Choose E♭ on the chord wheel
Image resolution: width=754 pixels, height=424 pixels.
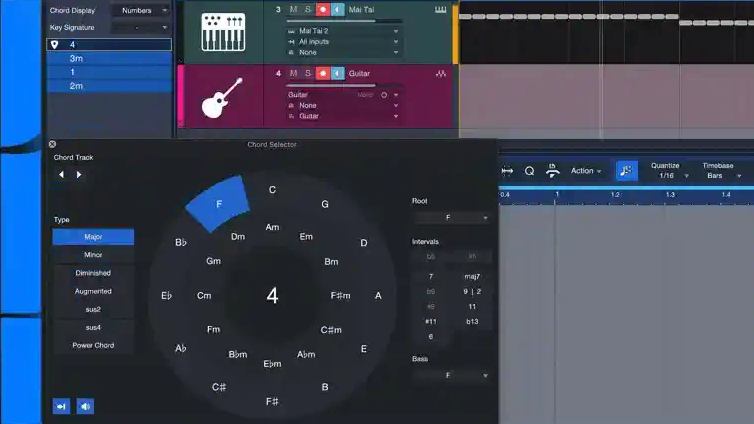(x=166, y=296)
